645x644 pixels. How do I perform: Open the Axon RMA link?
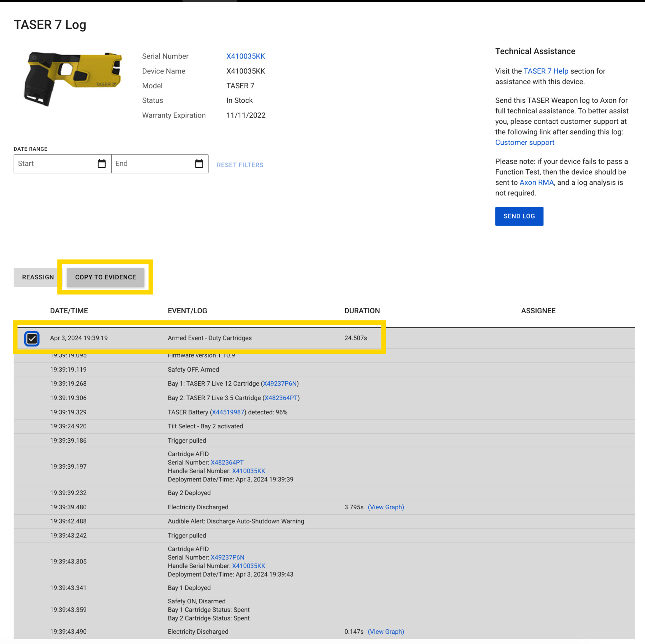pyautogui.click(x=536, y=182)
